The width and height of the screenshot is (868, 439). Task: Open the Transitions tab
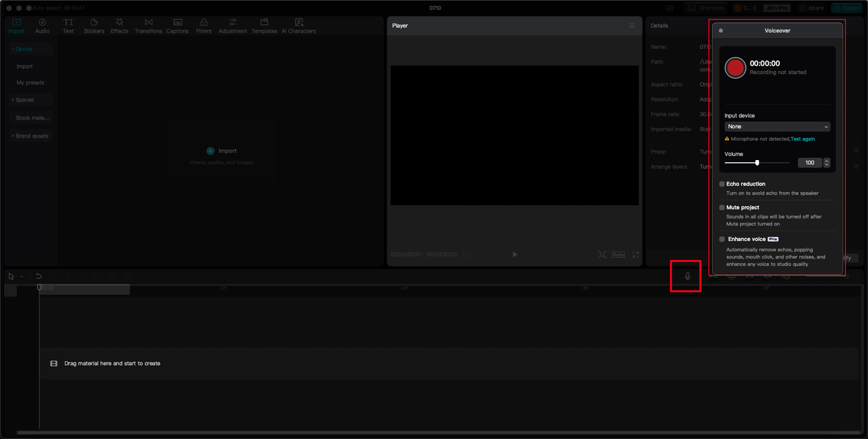tap(148, 26)
